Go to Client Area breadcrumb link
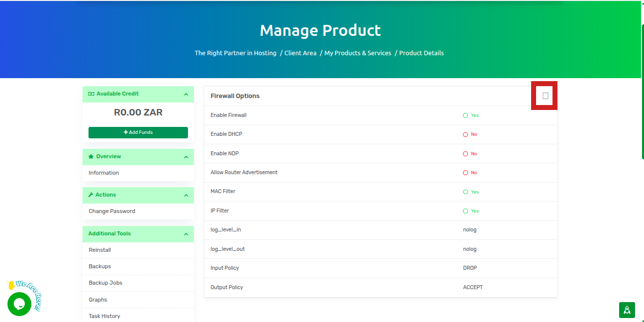 pyautogui.click(x=300, y=53)
